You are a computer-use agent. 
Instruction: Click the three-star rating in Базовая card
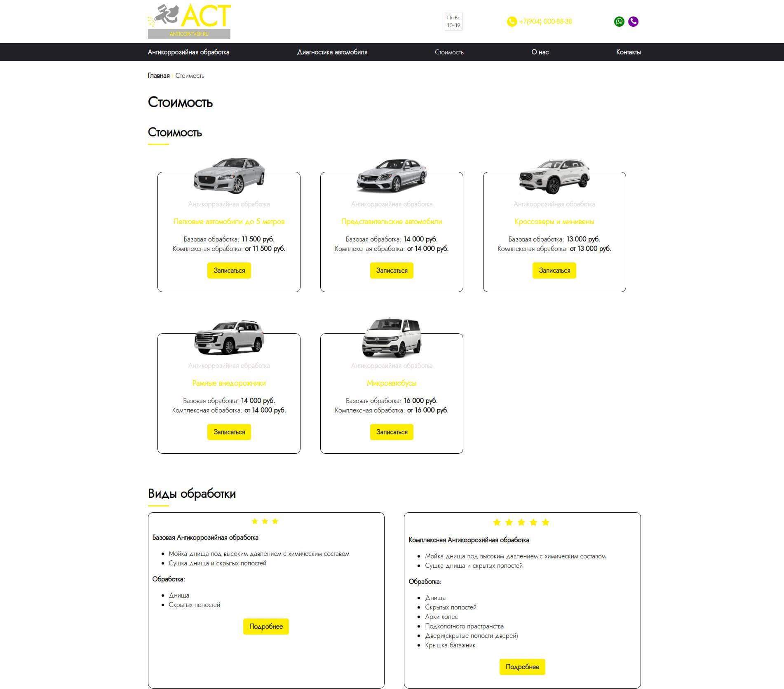tap(265, 521)
